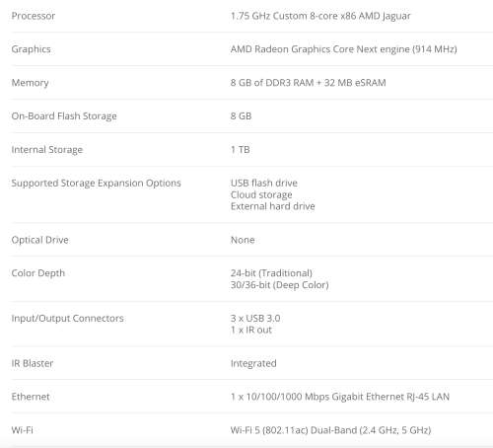Click the On-Board Flash Storage label
Screen dimensions: 493x448
(x=64, y=116)
